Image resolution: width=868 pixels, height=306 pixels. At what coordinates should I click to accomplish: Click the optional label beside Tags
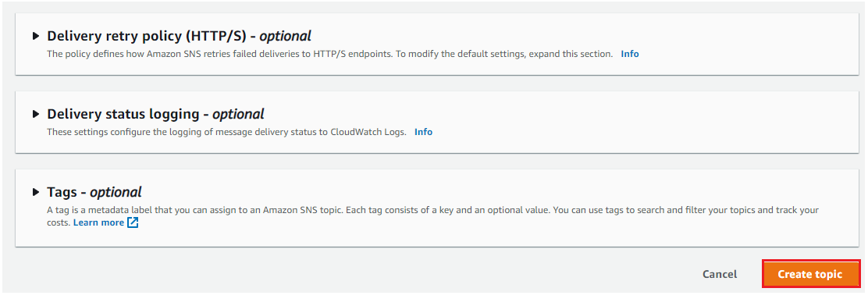(116, 193)
